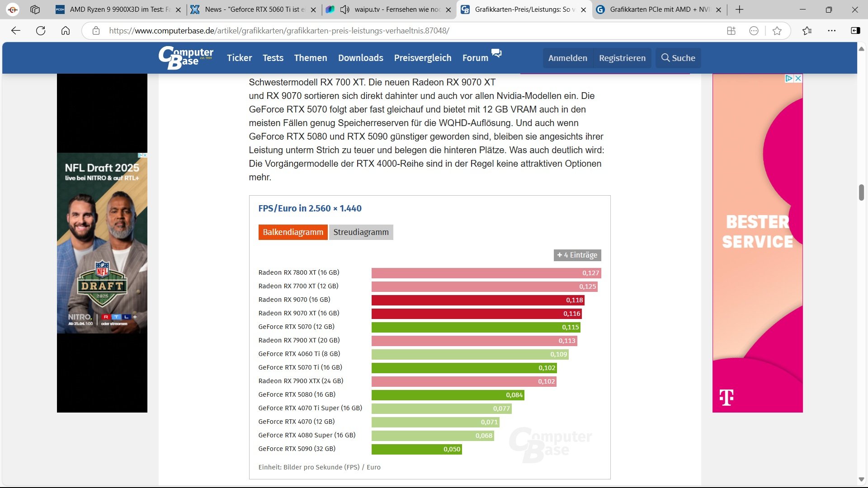
Task: Click the Radeon RX 7700 XT (12 GB) label
Action: pos(298,286)
